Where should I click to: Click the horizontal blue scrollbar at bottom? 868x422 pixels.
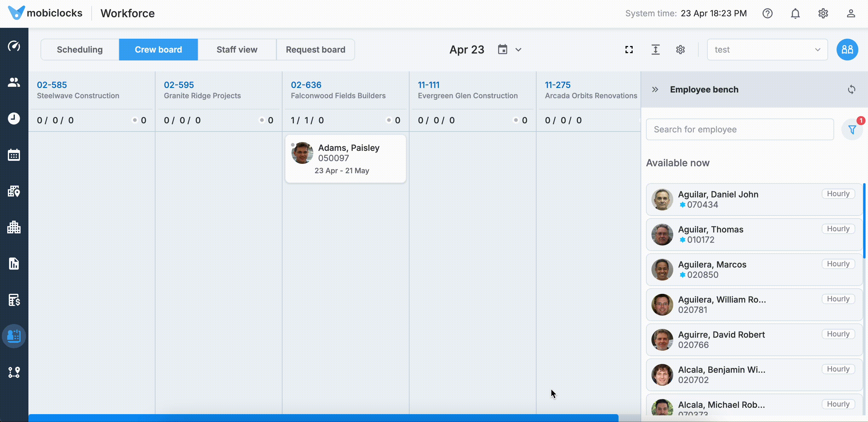pyautogui.click(x=324, y=418)
